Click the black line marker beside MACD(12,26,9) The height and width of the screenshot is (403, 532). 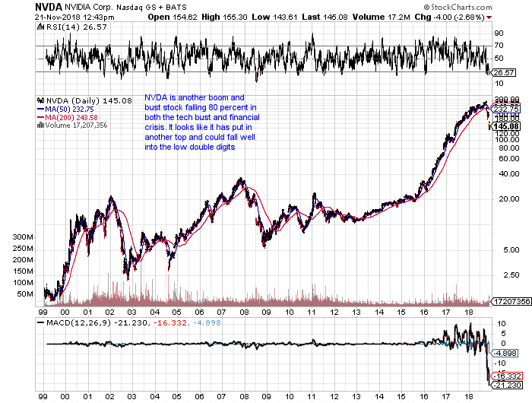point(41,323)
